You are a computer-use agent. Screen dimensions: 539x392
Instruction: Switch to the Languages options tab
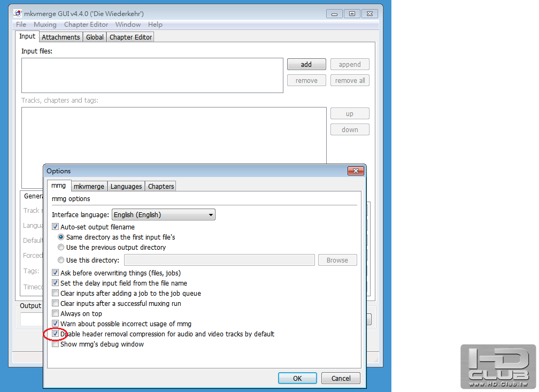(x=126, y=186)
